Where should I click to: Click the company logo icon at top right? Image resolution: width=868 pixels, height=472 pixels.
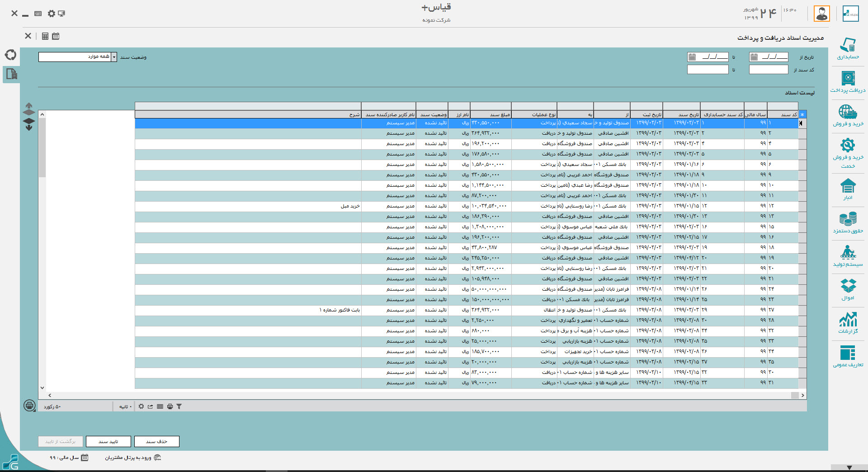coord(850,14)
